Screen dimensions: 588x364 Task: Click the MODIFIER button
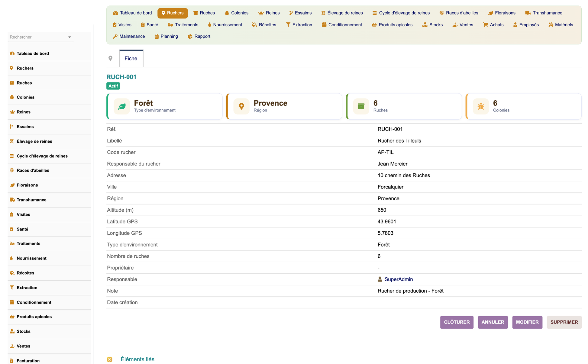coord(527,322)
